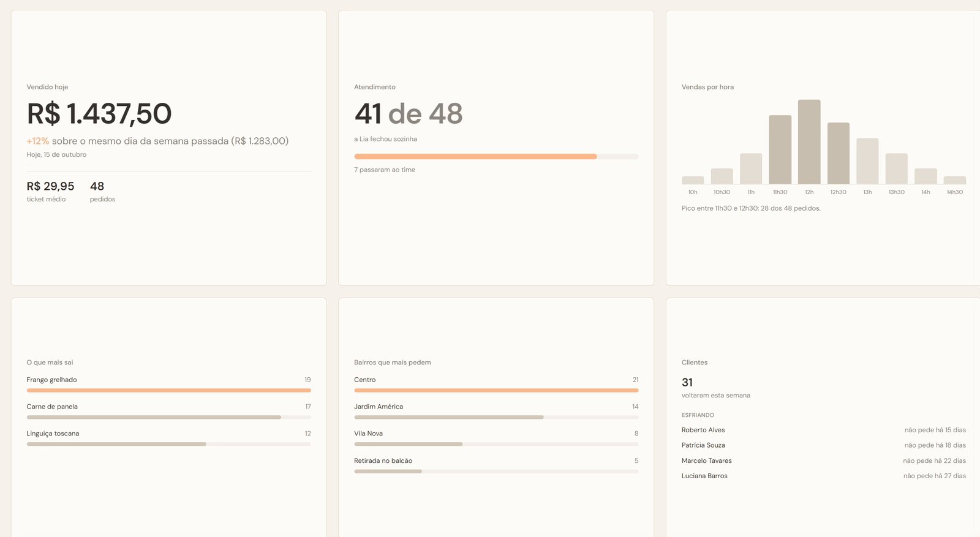The height and width of the screenshot is (537, 980).
Task: Select the 12h30 bar in the chart
Action: (839, 153)
